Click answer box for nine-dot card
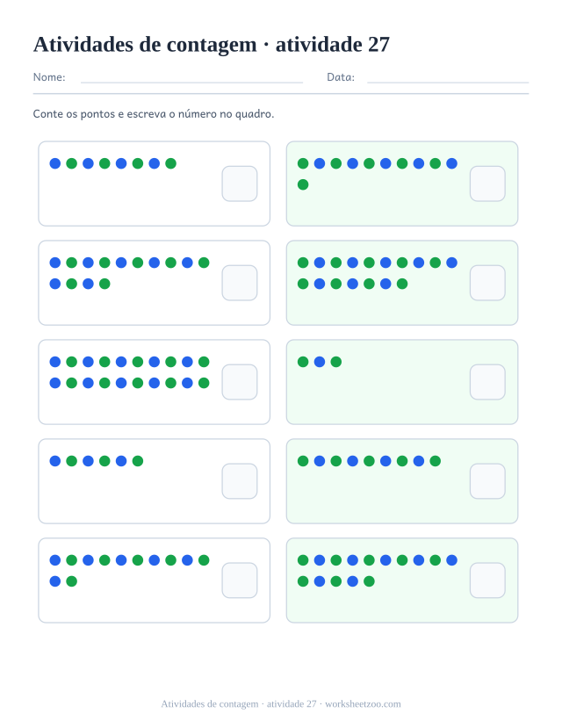Viewport: 562px width, 728px height. point(487,481)
